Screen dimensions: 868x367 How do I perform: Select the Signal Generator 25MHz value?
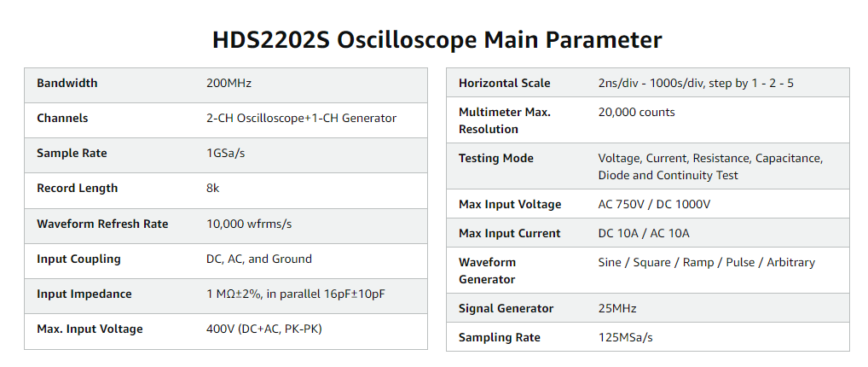pos(617,309)
